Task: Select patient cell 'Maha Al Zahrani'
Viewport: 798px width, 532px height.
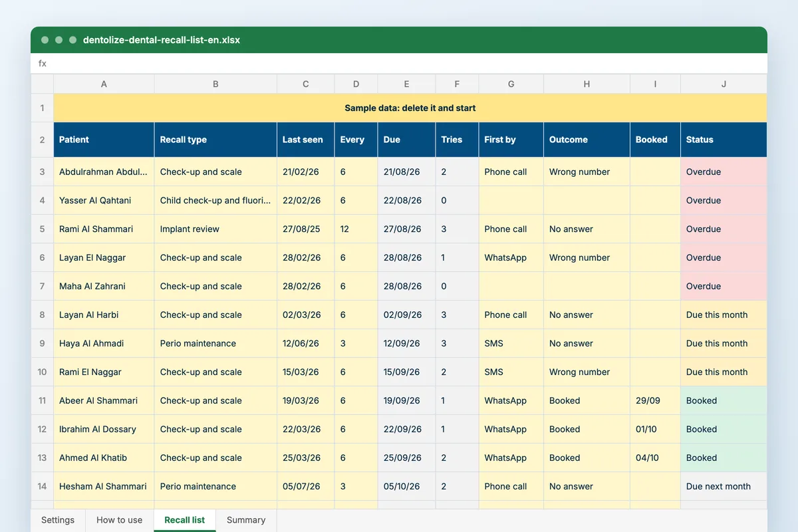Action: click(x=104, y=286)
